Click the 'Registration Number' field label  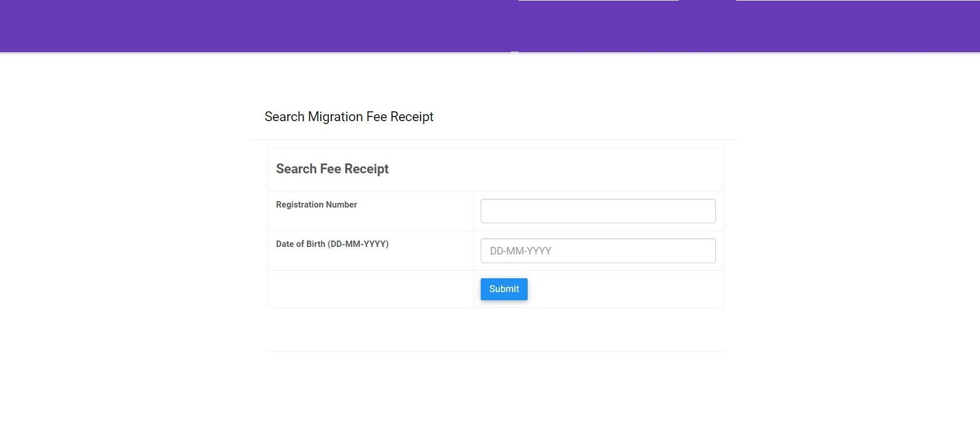(316, 205)
